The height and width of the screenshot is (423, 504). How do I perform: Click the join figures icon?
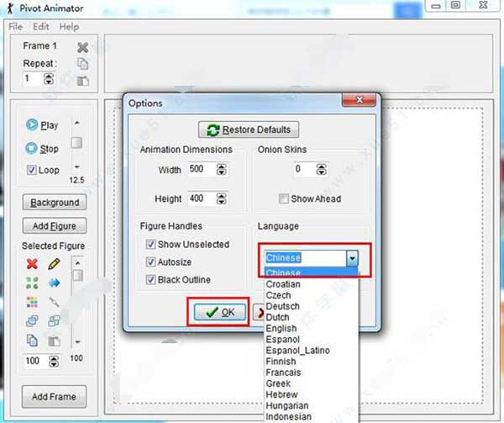coord(54,302)
